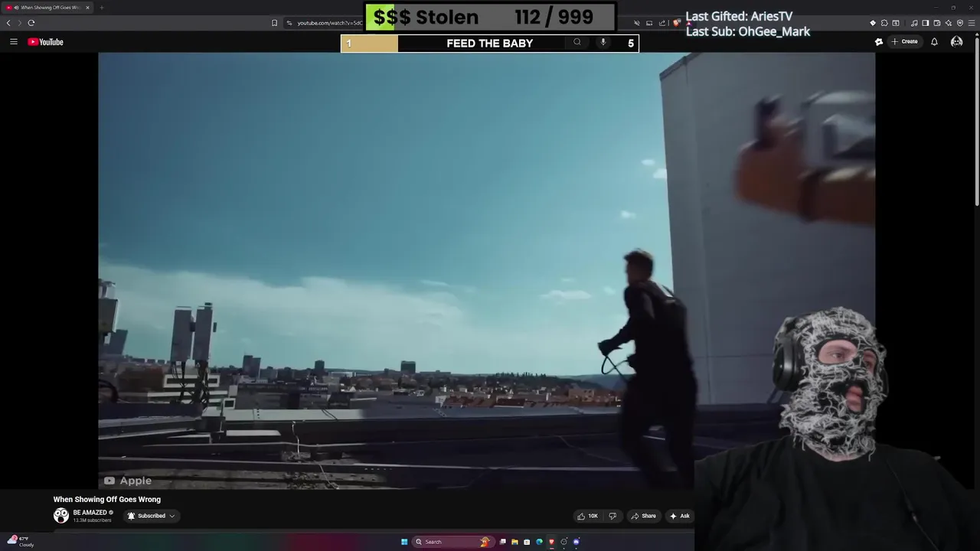Open the YouTube hamburger guide menu
This screenshot has height=551, width=980.
point(13,42)
